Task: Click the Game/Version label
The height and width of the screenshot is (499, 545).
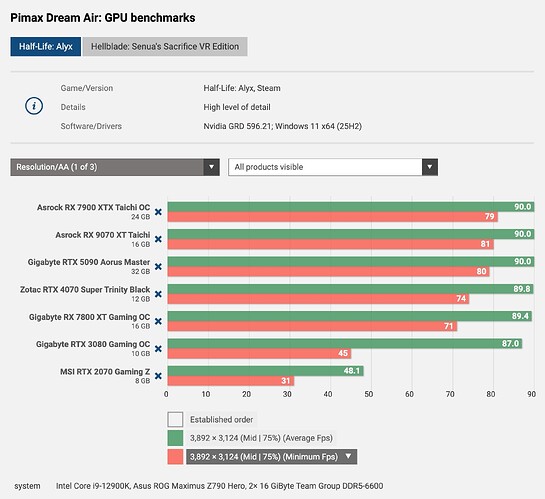Action: click(x=87, y=88)
